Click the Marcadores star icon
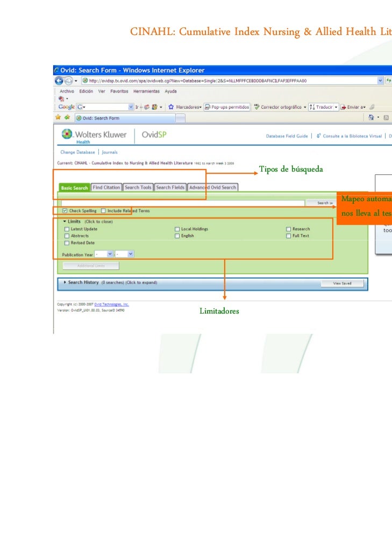This screenshot has height=554, width=392. (x=172, y=106)
